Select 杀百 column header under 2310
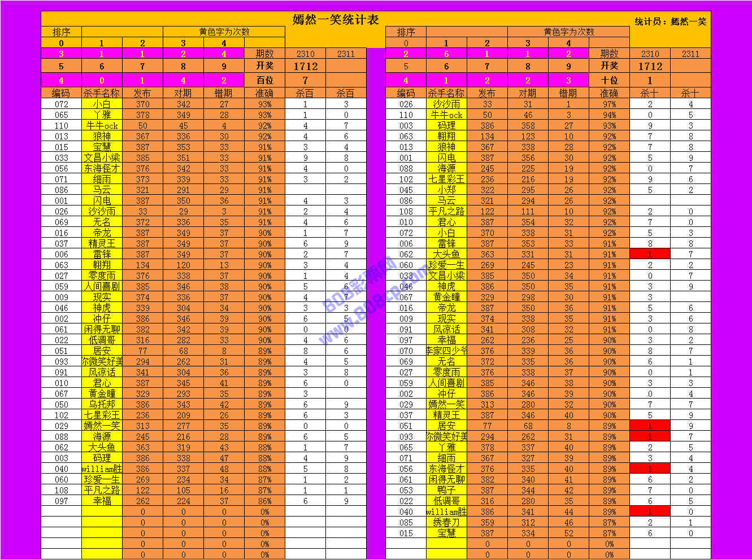Viewport: 752px width, 560px height. 305,93
